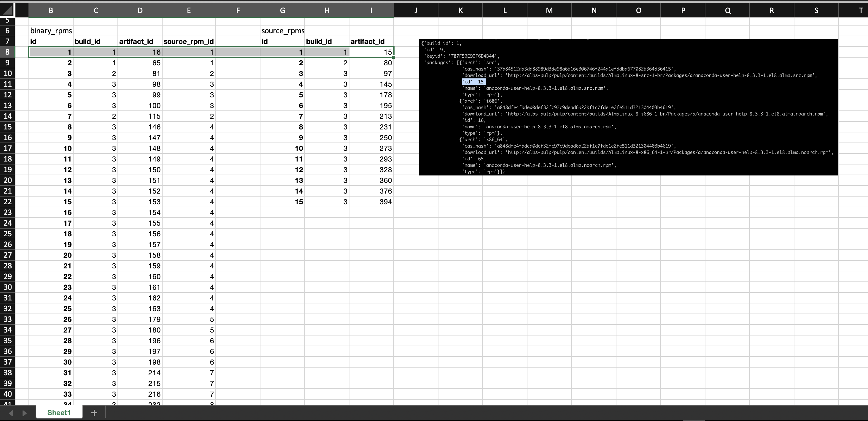This screenshot has height=421, width=868.
Task: Click previous sheet navigation arrow
Action: click(x=11, y=413)
